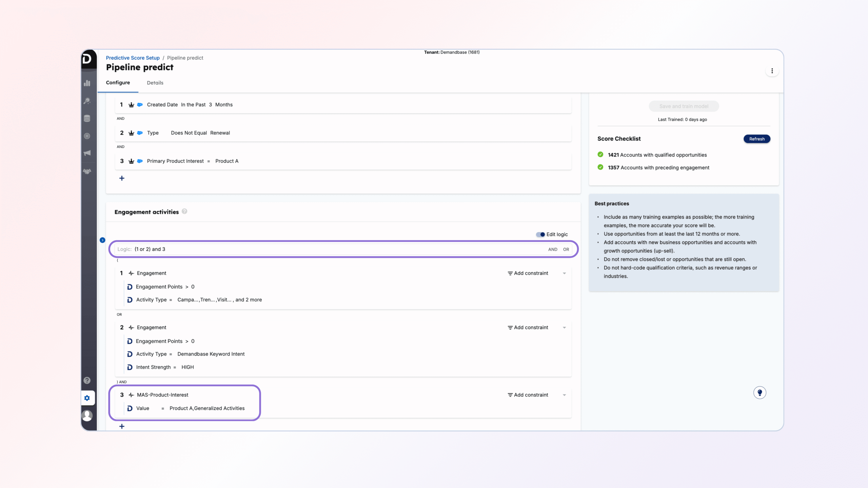Toggle the Edit logic switch
The height and width of the screenshot is (488, 868).
[x=540, y=235]
